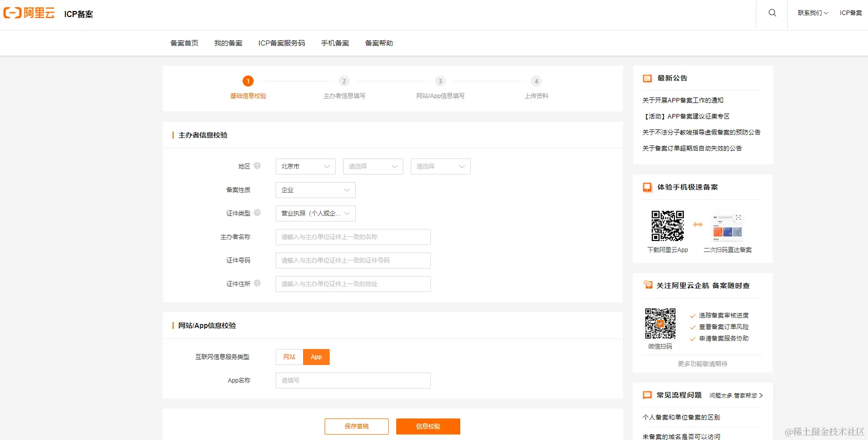Click the 更多功能敬请期待 text
The image size is (868, 440).
click(x=702, y=364)
